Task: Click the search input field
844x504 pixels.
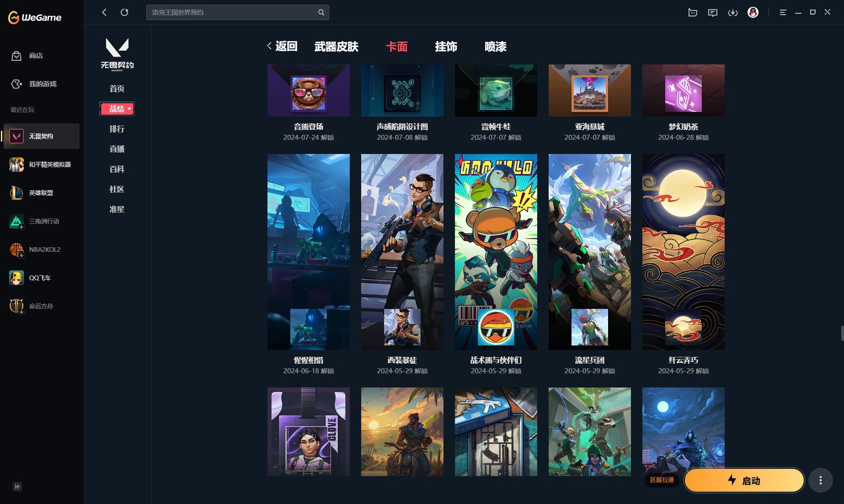Action: click(231, 12)
